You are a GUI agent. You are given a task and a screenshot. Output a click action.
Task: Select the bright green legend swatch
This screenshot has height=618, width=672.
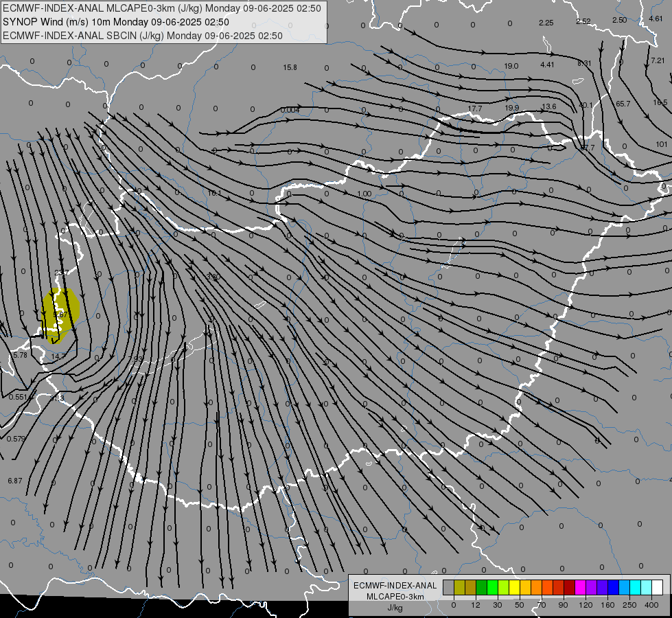point(493,587)
